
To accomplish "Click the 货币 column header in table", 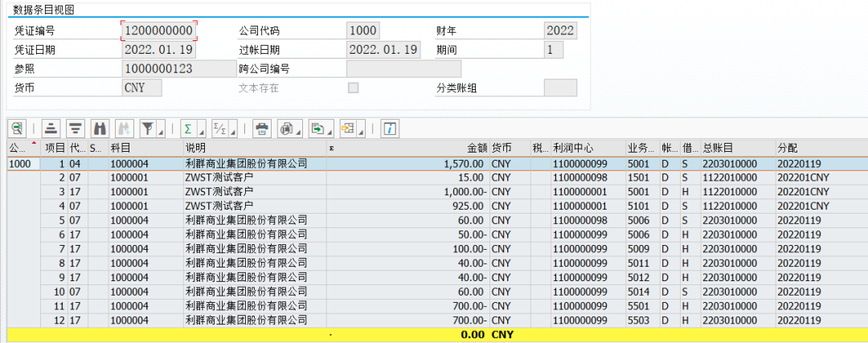I will (x=510, y=148).
